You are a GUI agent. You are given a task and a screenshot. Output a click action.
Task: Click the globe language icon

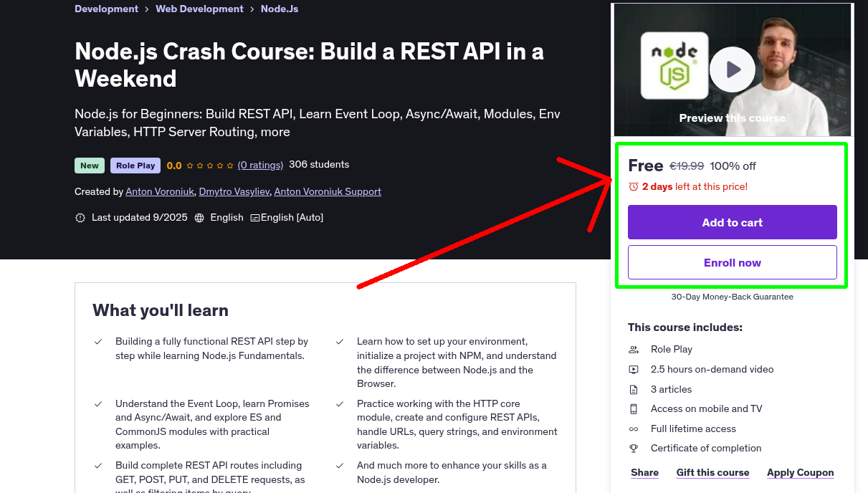click(x=199, y=218)
